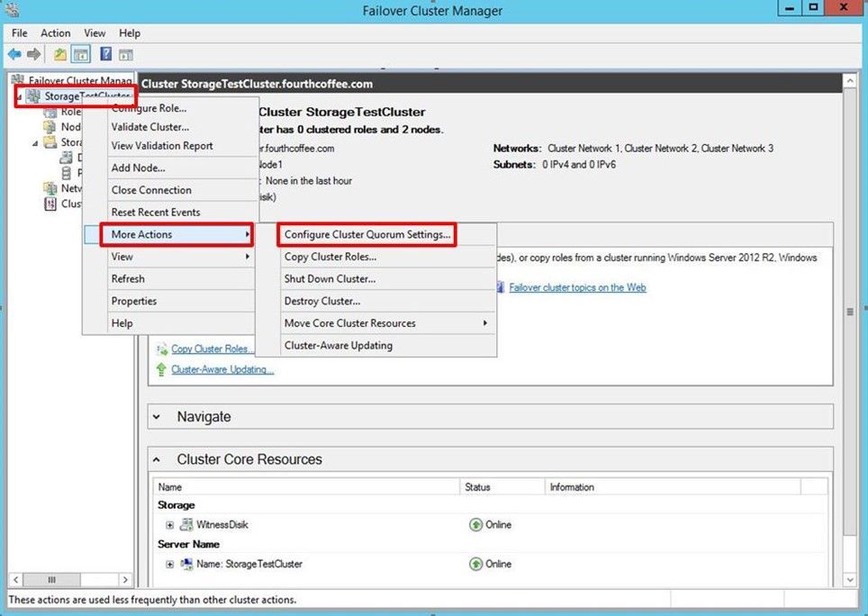Open the File menu
Screen dimensions: 868x616
[x=20, y=33]
